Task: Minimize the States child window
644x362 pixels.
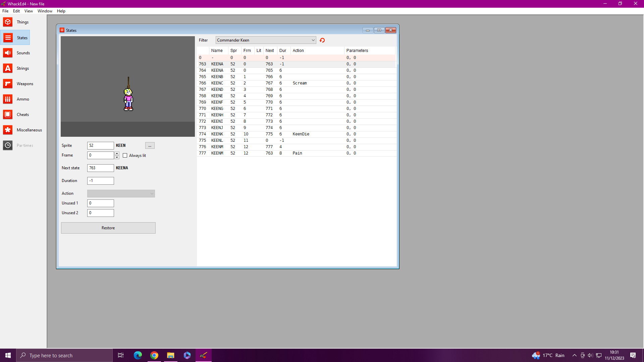Action: 368,30
